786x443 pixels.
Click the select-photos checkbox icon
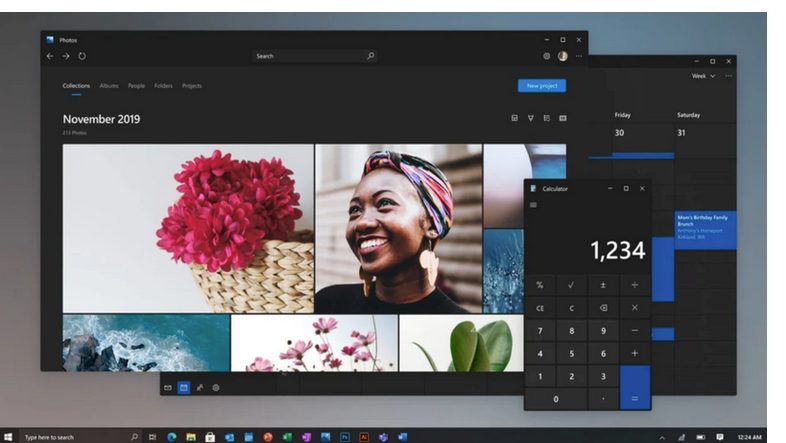click(514, 118)
